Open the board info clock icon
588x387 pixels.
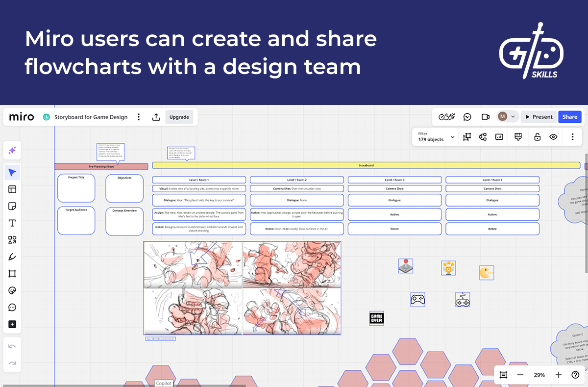pos(47,117)
